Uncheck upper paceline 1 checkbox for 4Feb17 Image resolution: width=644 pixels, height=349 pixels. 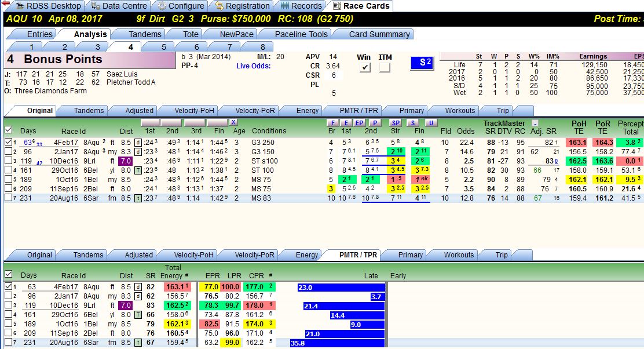click(8, 142)
